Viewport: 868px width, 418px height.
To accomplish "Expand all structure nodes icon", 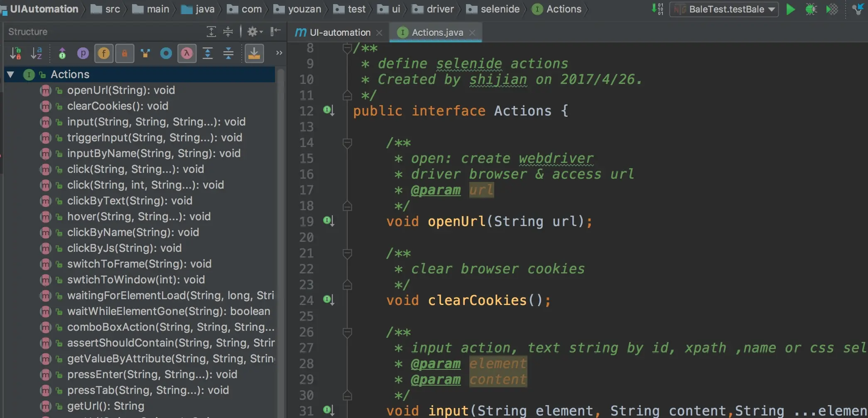I will pos(207,53).
